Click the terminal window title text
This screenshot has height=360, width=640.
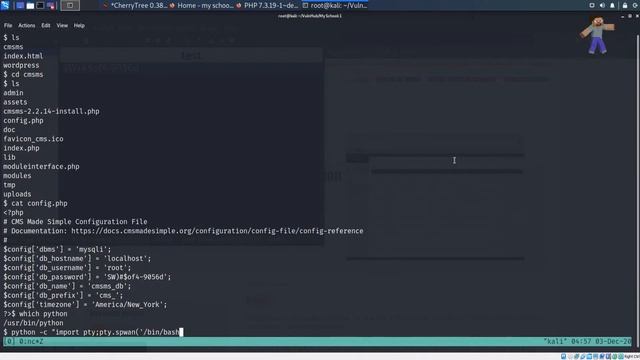tap(310, 16)
